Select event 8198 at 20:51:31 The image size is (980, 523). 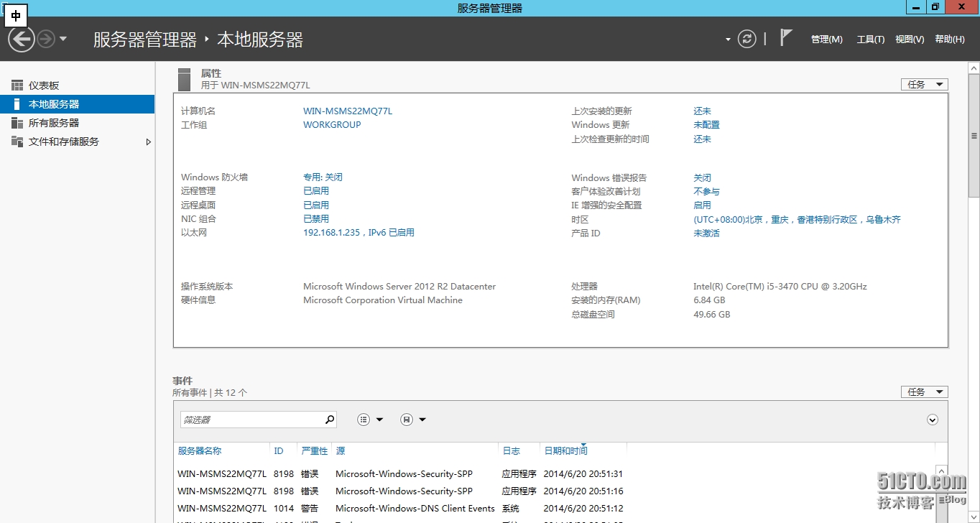coord(400,474)
